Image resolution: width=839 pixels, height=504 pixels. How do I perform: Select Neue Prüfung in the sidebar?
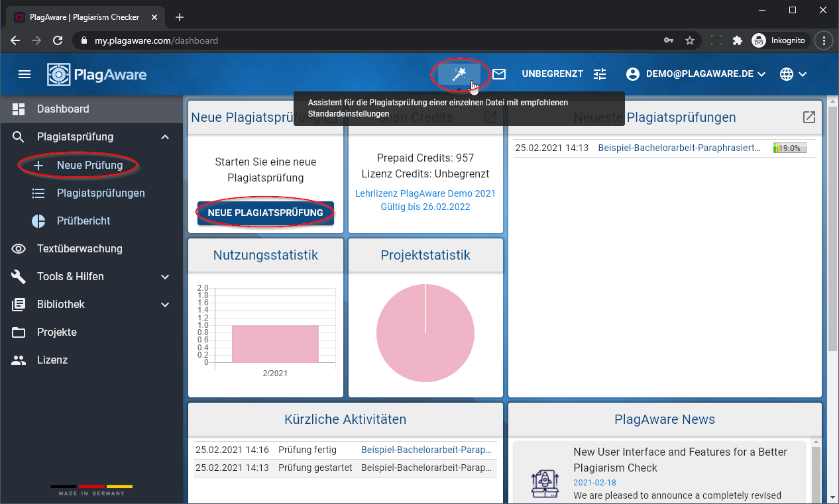tap(91, 165)
